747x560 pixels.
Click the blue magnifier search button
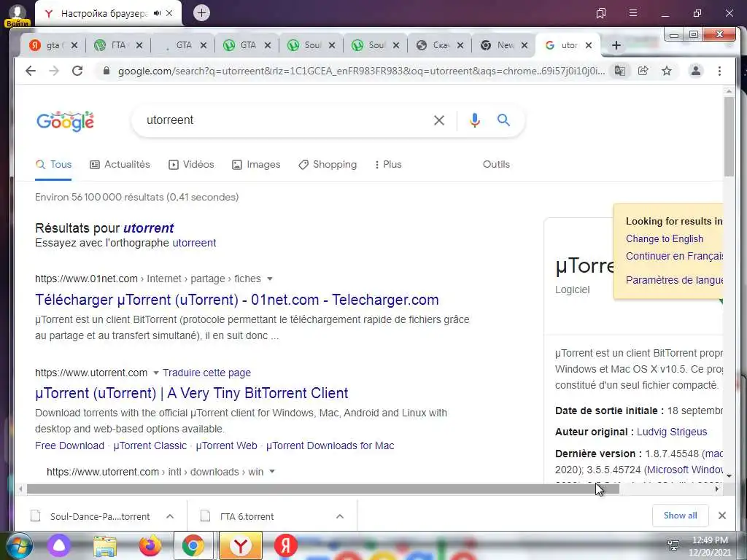[x=503, y=120]
